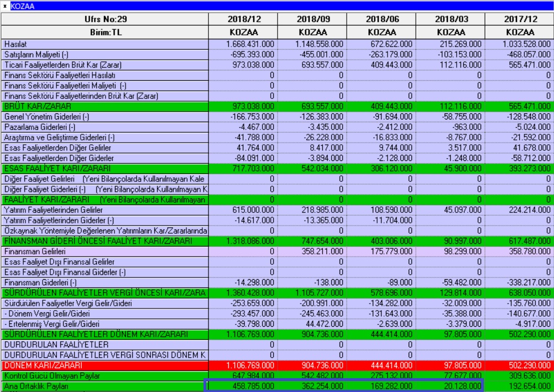Click the 615.000.000 investment income cell
Screen dimensions: 554x392
coord(243,210)
